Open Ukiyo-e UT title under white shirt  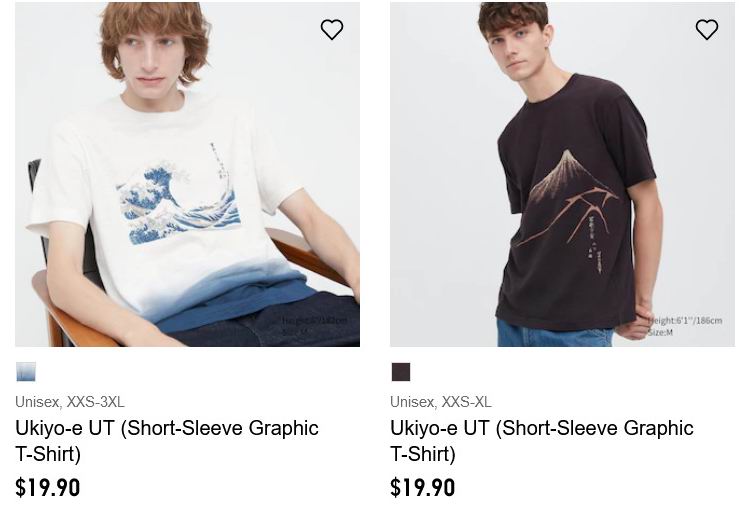pyautogui.click(x=167, y=441)
